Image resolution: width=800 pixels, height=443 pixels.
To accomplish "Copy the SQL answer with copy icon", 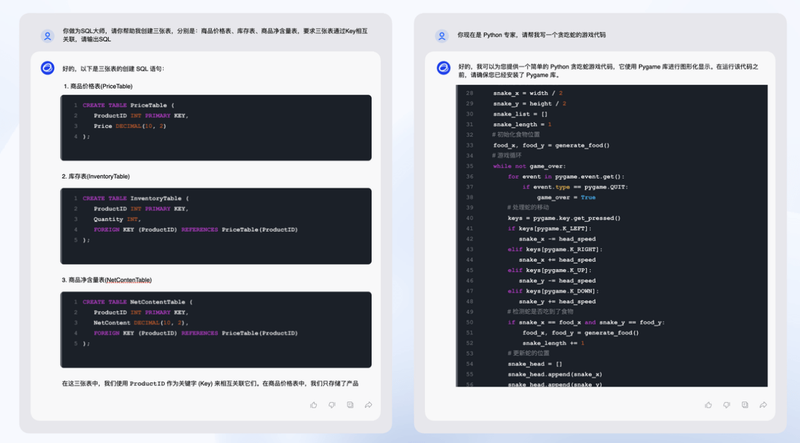I will tap(350, 405).
